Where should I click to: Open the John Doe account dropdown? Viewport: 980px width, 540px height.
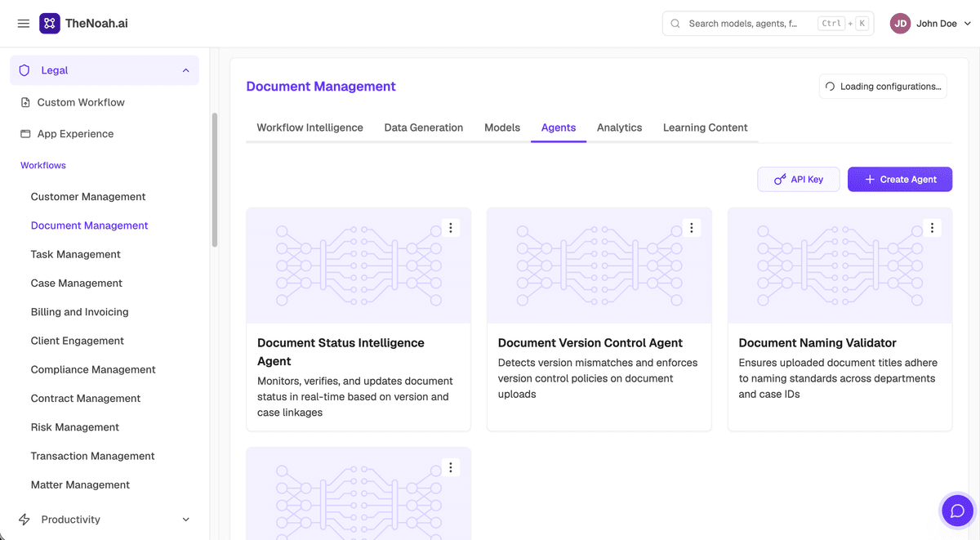968,24
